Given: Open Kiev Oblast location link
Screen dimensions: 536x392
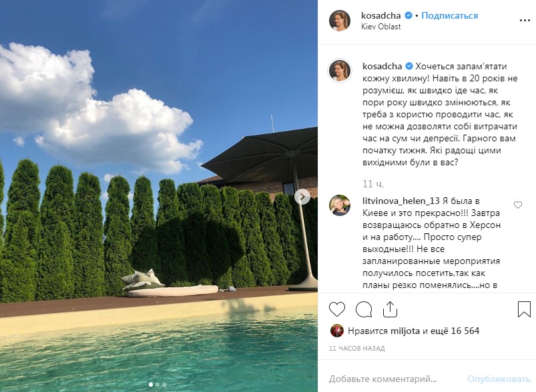Looking at the screenshot, I should [380, 27].
